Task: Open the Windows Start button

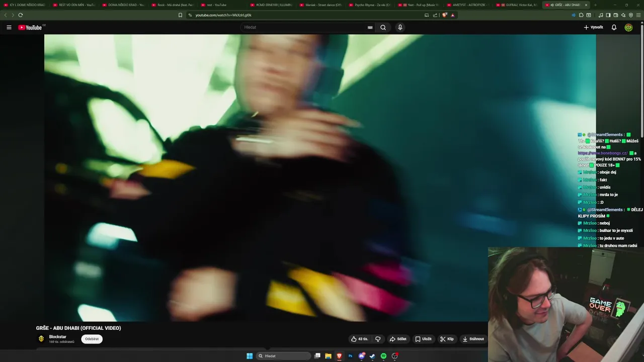Action: [x=250, y=356]
